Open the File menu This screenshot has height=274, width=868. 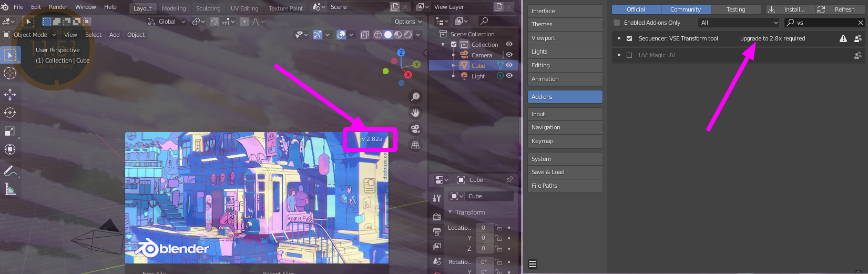[18, 7]
